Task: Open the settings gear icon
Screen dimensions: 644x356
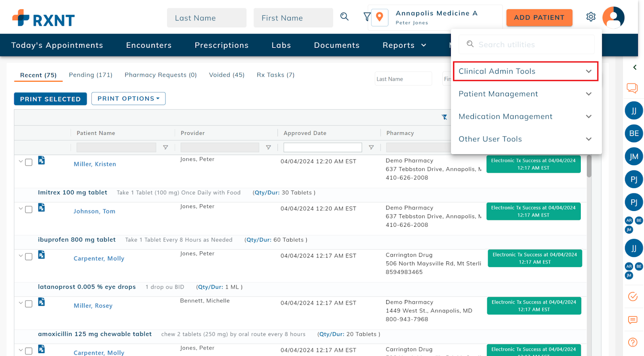Action: coord(590,17)
